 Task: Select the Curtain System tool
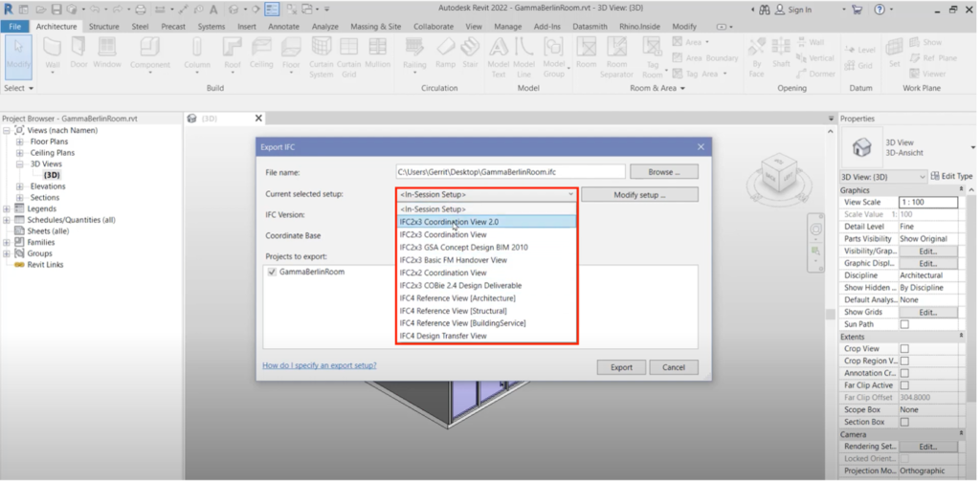point(322,56)
